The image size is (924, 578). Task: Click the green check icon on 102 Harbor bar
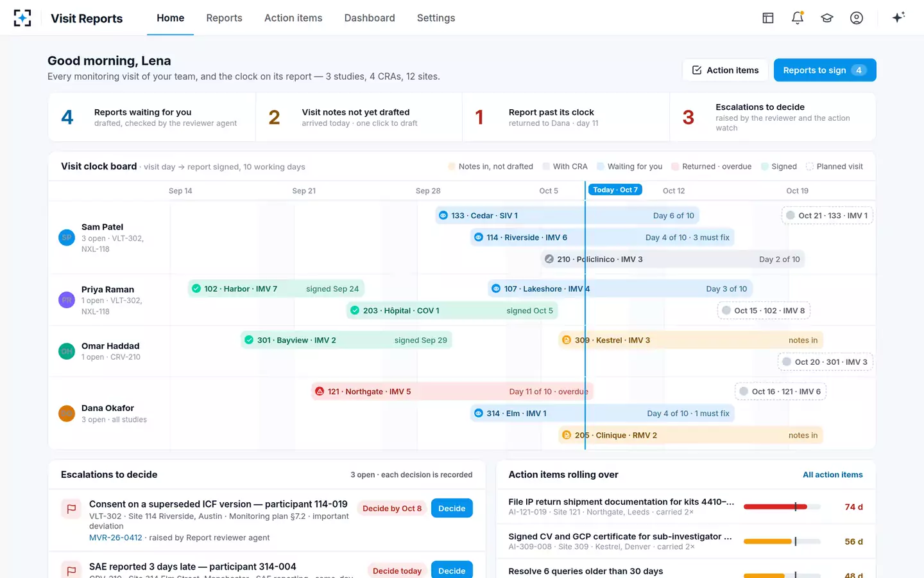tap(196, 289)
